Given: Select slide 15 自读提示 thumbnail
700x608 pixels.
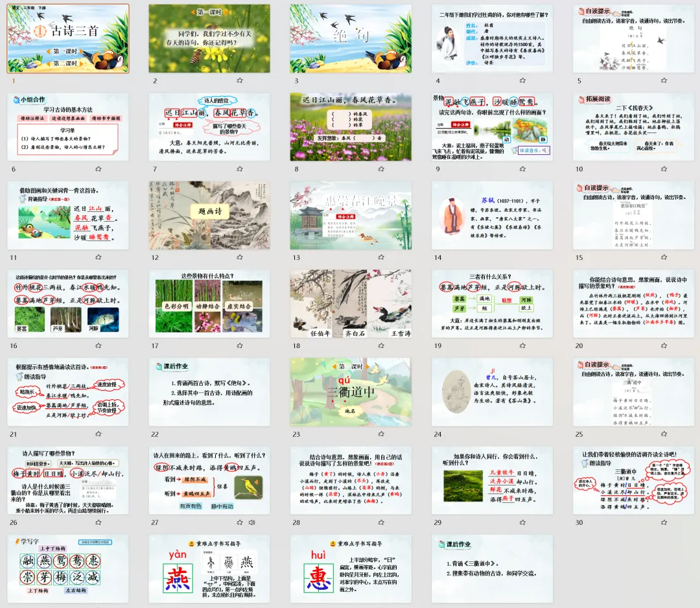Looking at the screenshot, I should [x=634, y=215].
